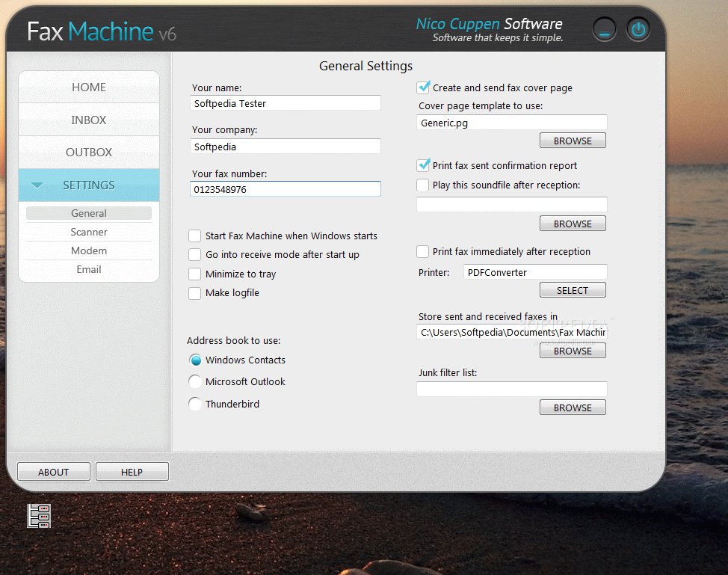Open the OUTBOX section
The width and height of the screenshot is (728, 575).
[89, 153]
